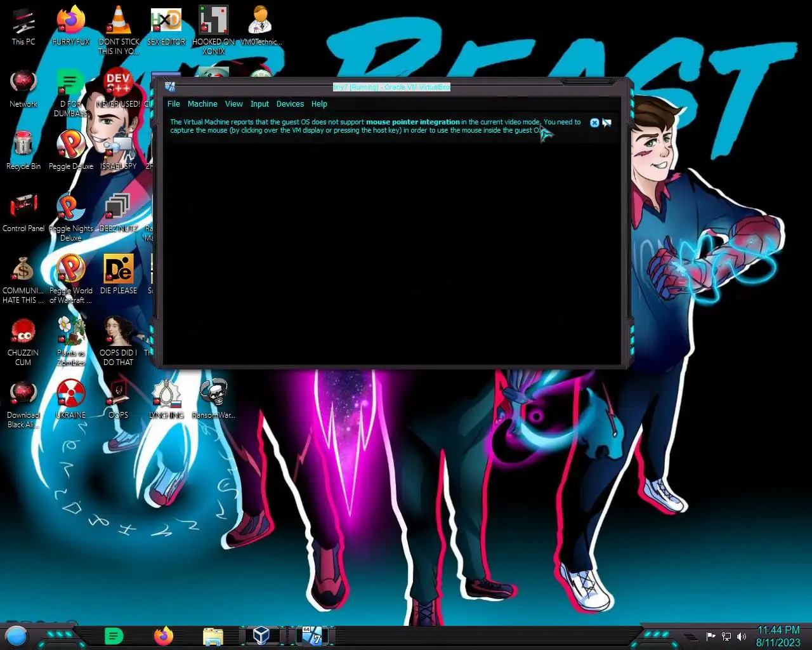This screenshot has height=650, width=812.
Task: Click inside the black VM display area
Action: [392, 254]
